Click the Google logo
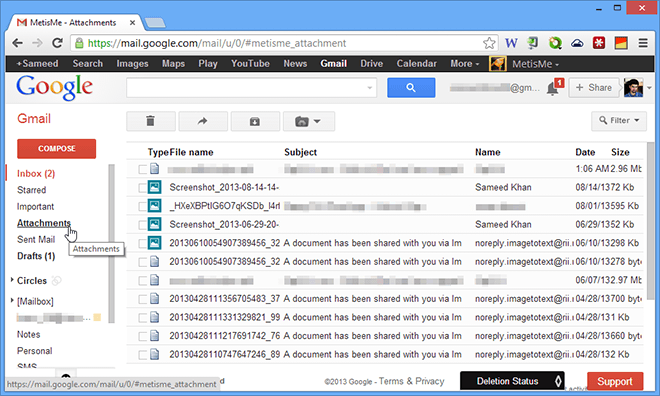Image resolution: width=660 pixels, height=396 pixels. pyautogui.click(x=54, y=88)
